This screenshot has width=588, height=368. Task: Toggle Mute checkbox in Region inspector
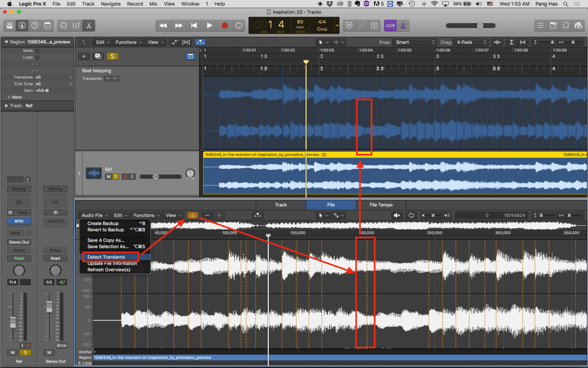tap(37, 51)
